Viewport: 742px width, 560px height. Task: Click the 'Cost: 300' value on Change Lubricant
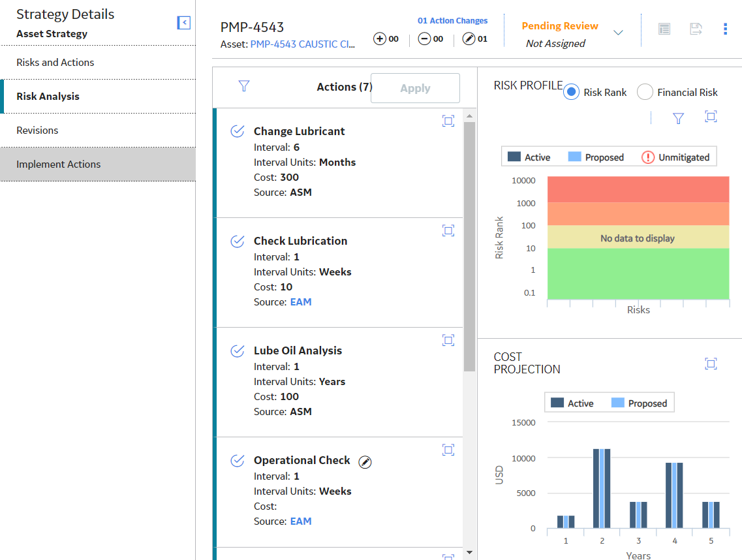(x=276, y=178)
